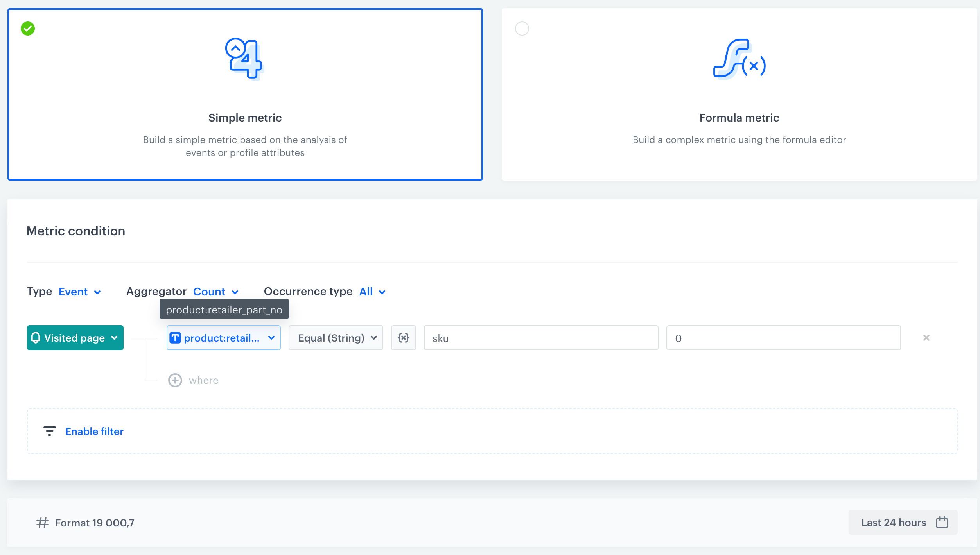Screen dimensions: 980x555
Task: Toggle Occurrence type from All
Action: coord(371,292)
